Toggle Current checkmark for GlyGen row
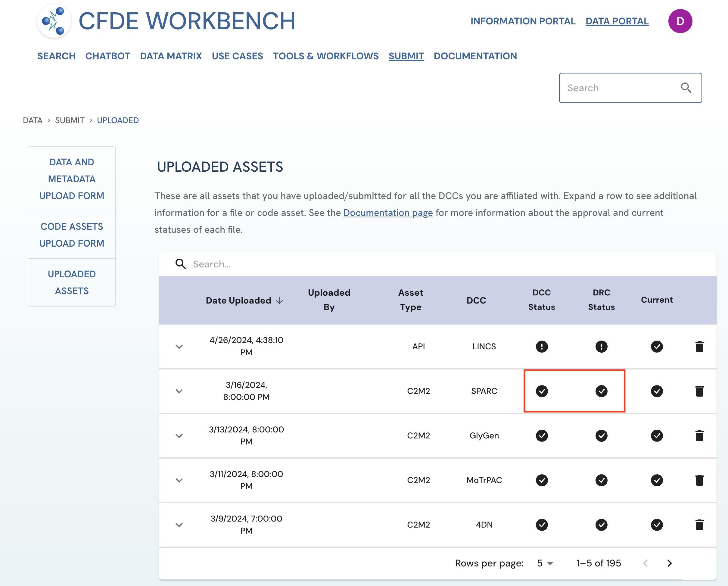Viewport: 728px width, 586px height. [x=657, y=436]
